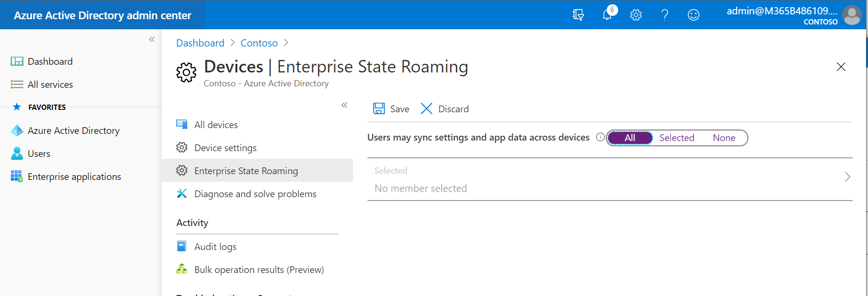Close the Enterprise State Roaming blade
The width and height of the screenshot is (868, 296).
[841, 67]
